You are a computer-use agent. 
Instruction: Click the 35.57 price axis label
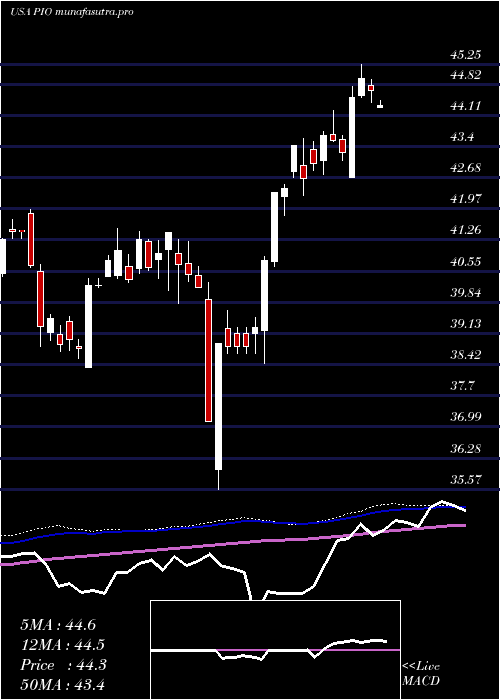(466, 480)
